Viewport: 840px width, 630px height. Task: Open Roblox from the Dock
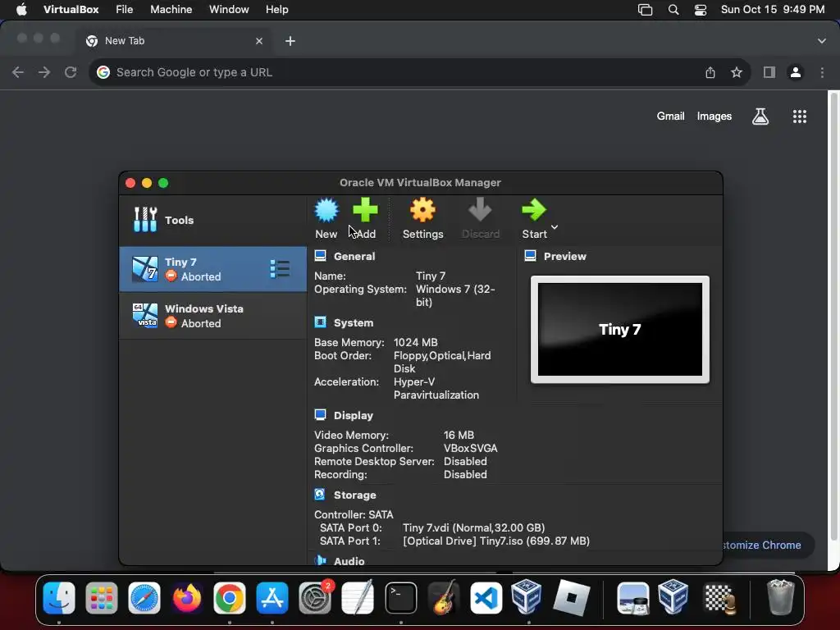[x=571, y=598]
